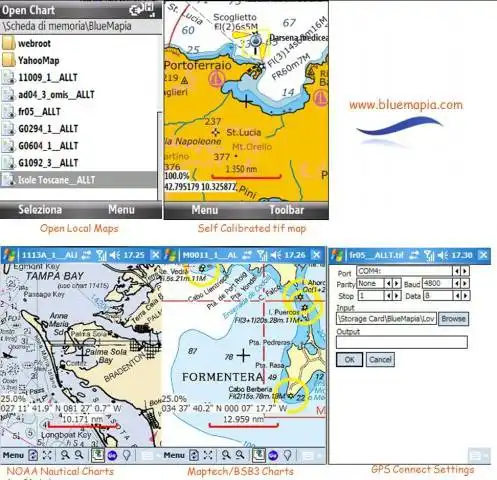The height and width of the screenshot is (480, 497).
Task: Click Parity None left arrow
Action: 388,284
